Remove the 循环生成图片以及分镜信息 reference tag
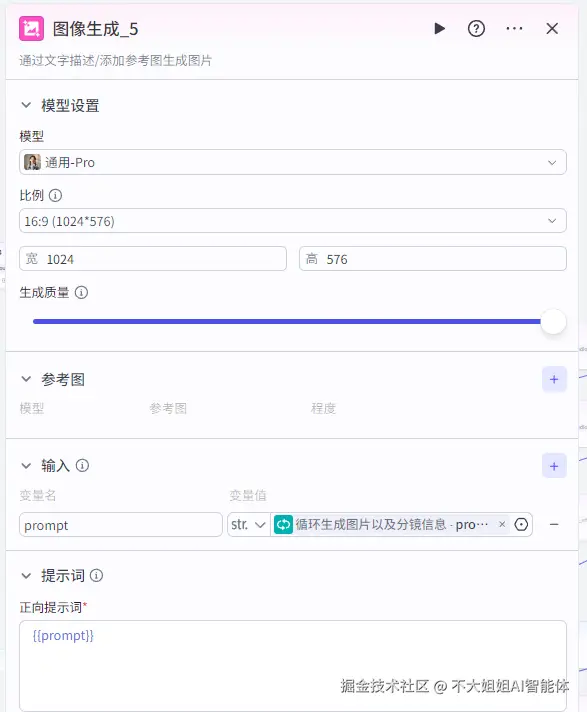Image resolution: width=587 pixels, height=712 pixels. pyautogui.click(x=502, y=524)
